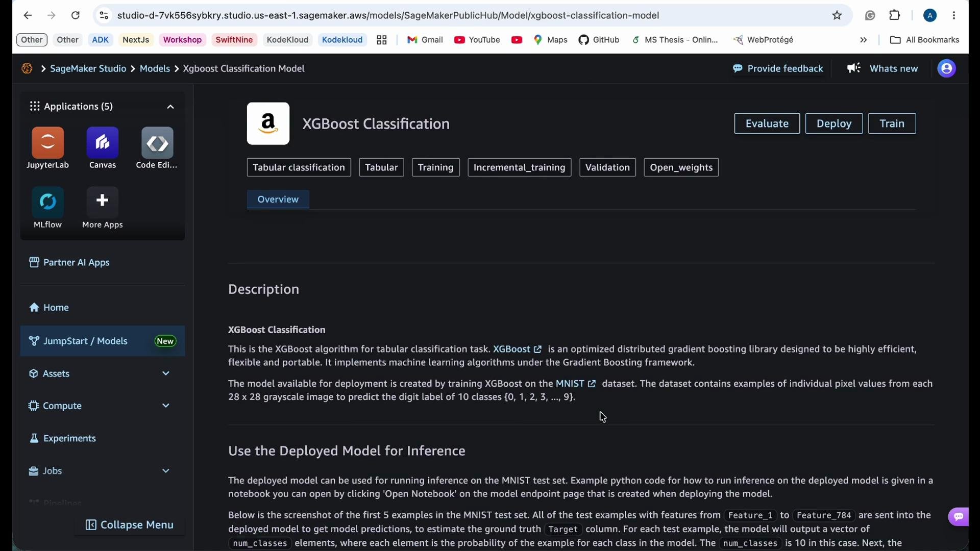Navigate to SageMaker Studio breadcrumb

(88, 68)
